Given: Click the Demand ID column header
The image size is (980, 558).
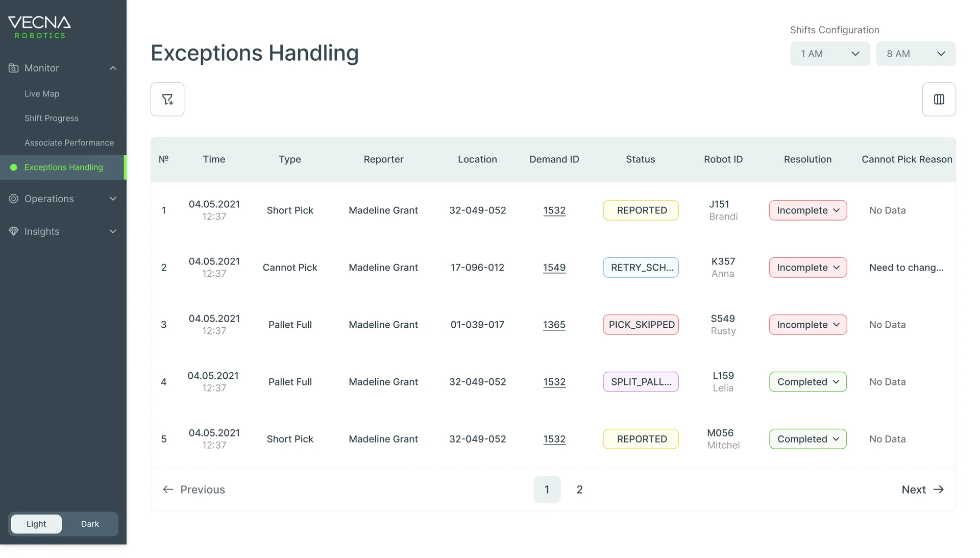Looking at the screenshot, I should coord(554,159).
